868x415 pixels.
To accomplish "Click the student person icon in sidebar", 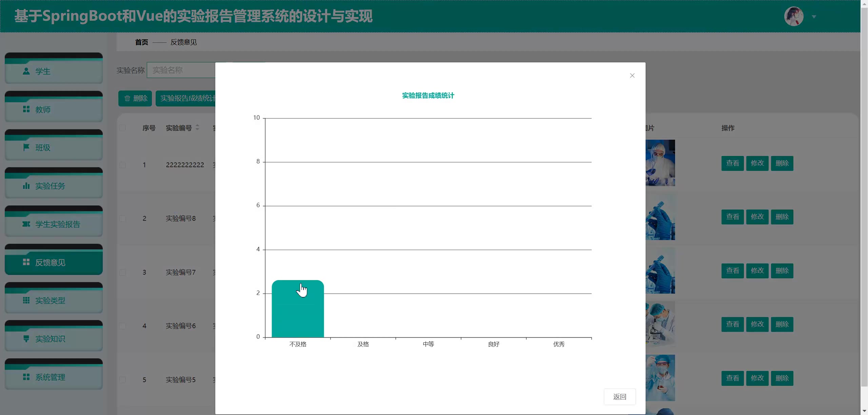I will tap(26, 71).
